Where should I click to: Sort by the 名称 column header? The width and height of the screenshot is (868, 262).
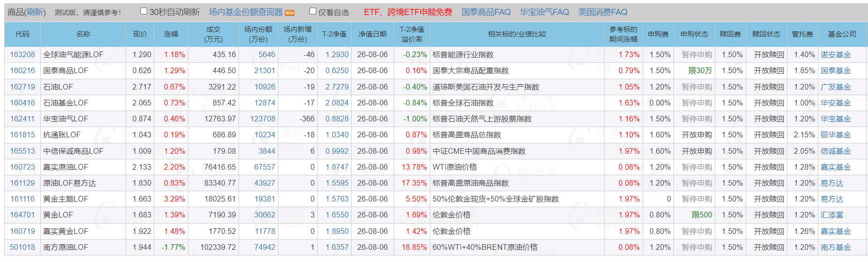[83, 34]
